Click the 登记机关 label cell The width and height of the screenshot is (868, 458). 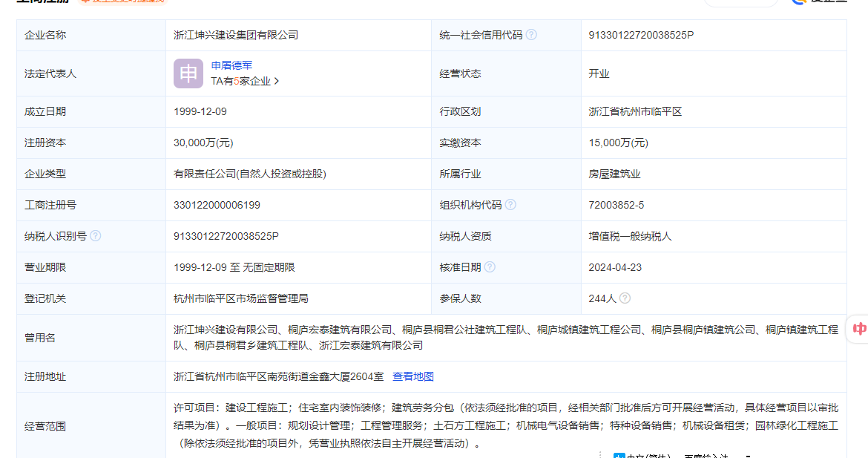91,298
